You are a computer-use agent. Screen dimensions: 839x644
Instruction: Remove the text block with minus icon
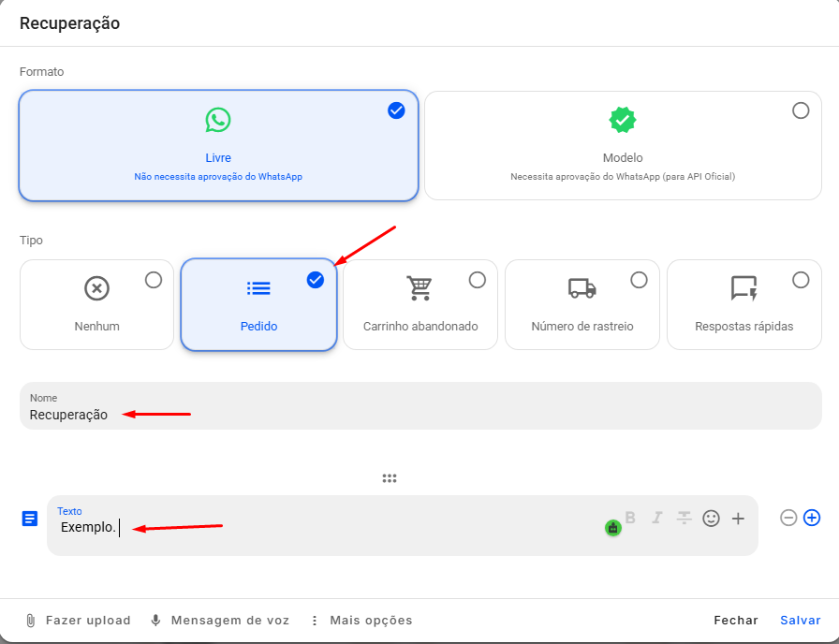tap(788, 518)
